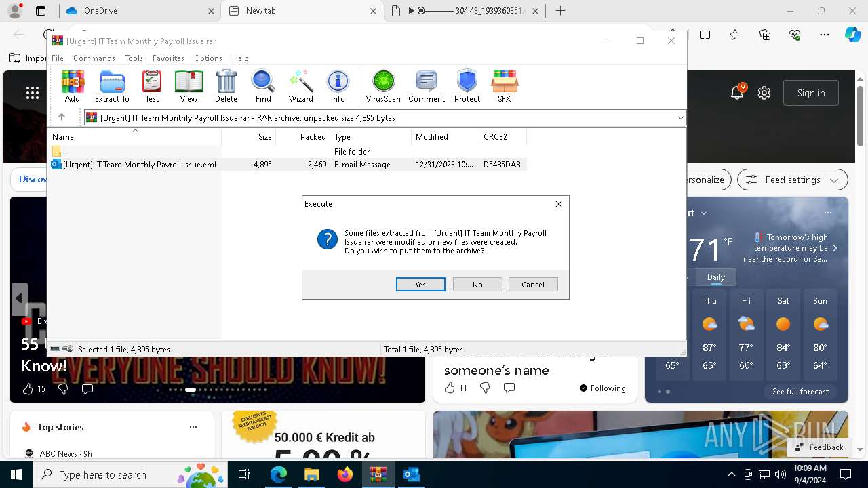The image size is (868, 488).
Task: Open Edge notifications bell
Action: click(737, 93)
